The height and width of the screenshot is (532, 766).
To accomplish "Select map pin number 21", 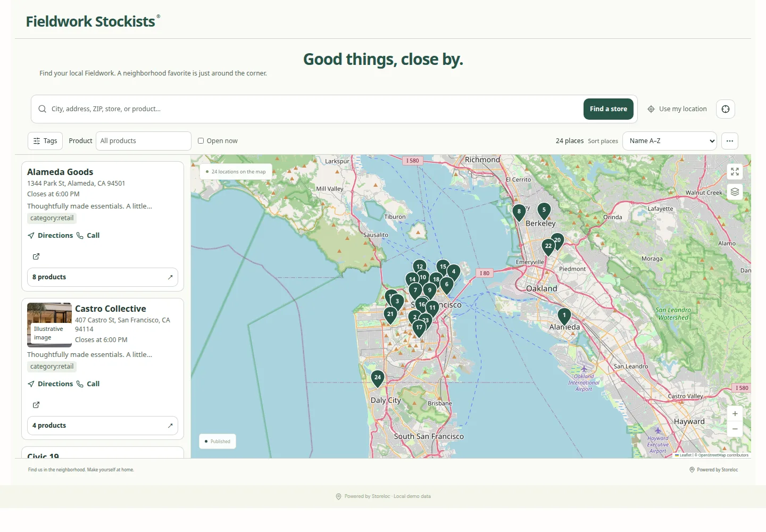I will click(390, 314).
